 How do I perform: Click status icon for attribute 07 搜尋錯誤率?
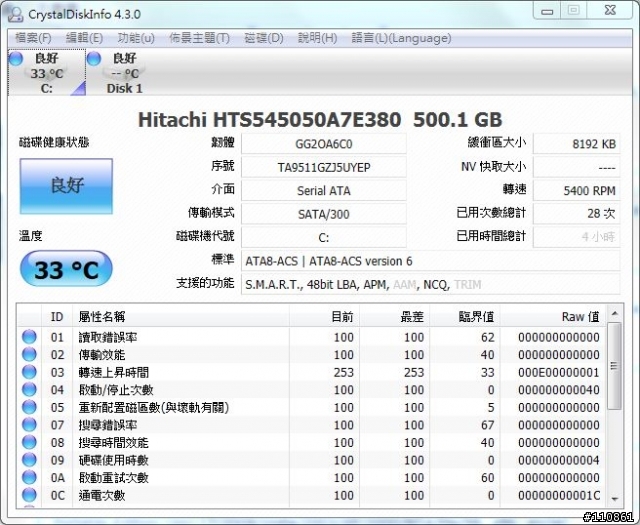pos(29,425)
